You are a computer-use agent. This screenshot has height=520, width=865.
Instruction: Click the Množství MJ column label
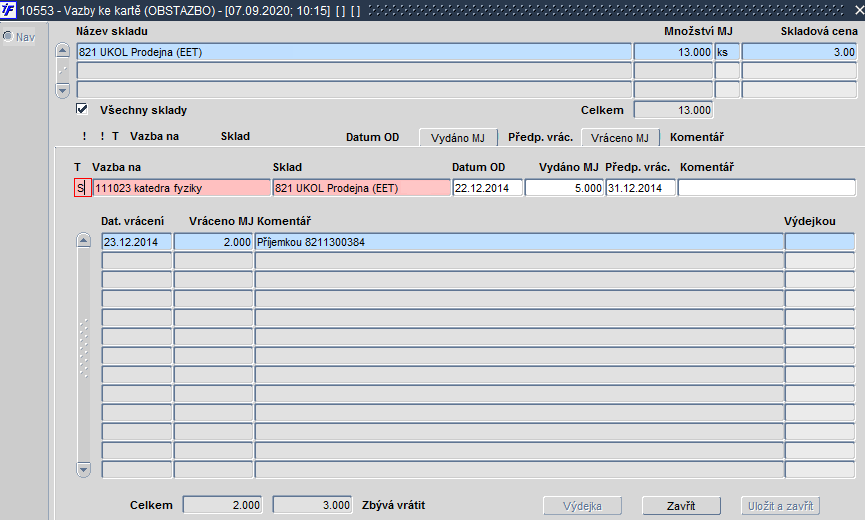[698, 31]
